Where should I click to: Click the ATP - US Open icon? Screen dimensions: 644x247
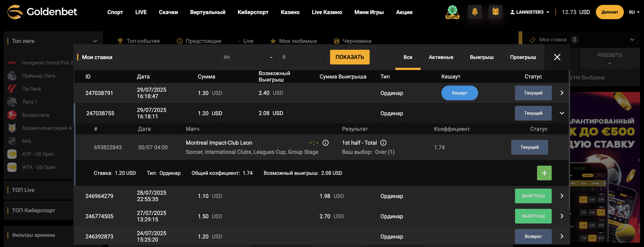point(12,154)
